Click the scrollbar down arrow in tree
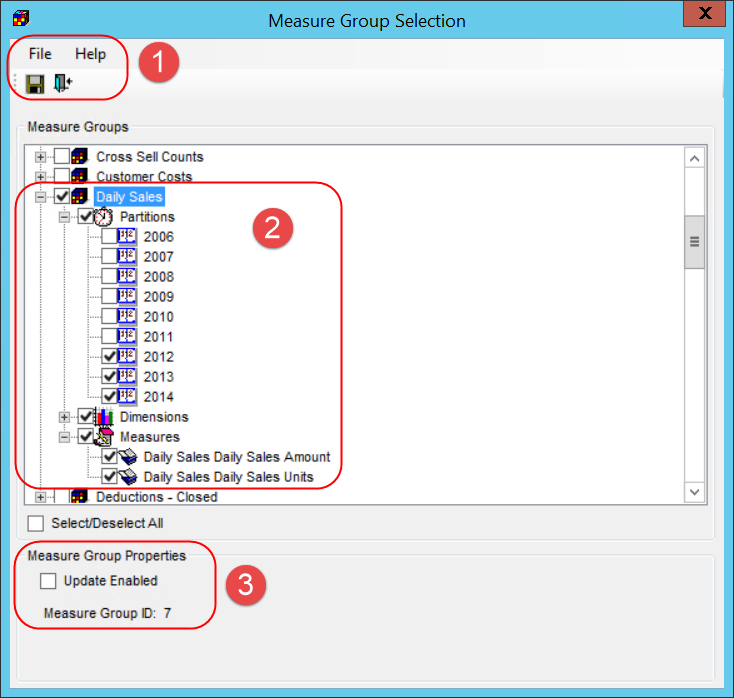Screen dimensions: 734x698 coord(694,491)
